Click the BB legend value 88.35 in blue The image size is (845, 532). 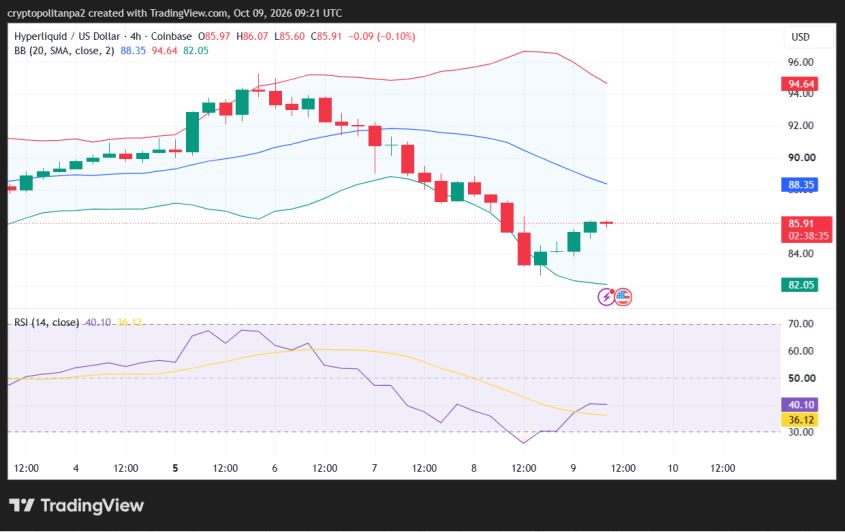(x=133, y=51)
